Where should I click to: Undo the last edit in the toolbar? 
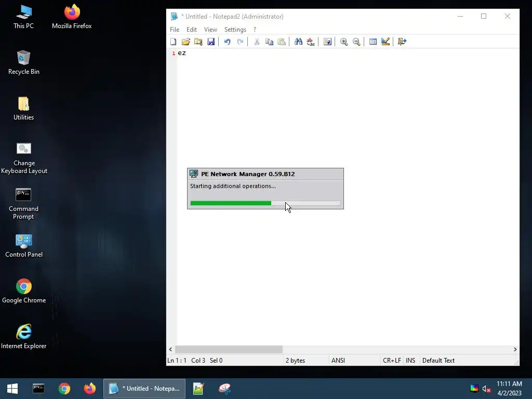[228, 42]
